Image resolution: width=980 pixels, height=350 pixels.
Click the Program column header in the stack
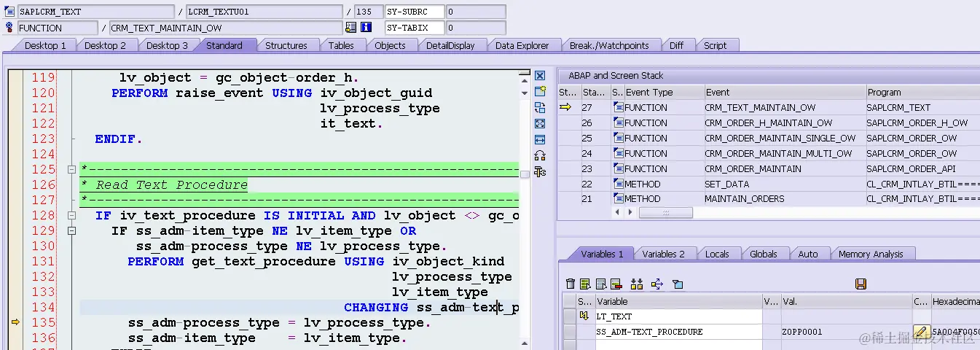(x=922, y=93)
